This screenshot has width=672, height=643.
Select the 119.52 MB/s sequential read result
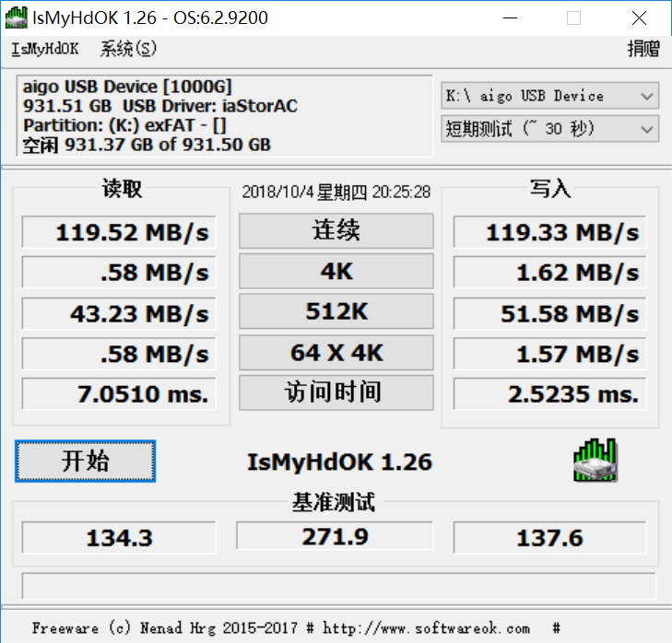[119, 232]
